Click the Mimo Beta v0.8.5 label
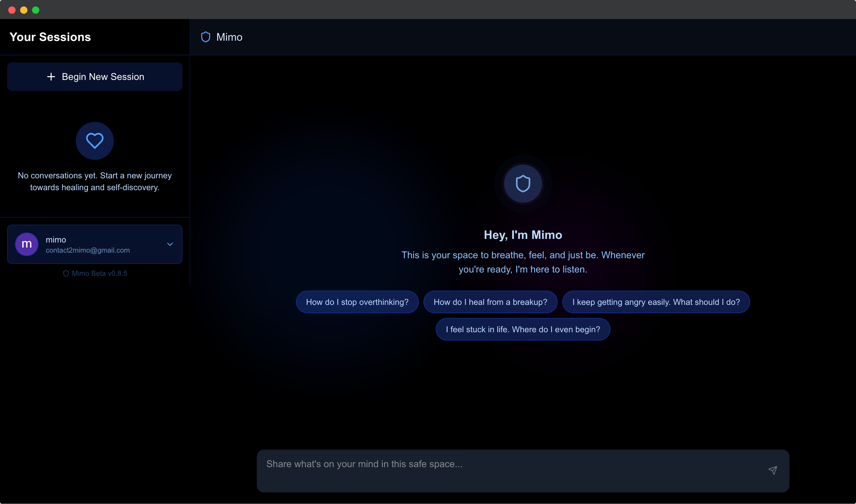 point(99,273)
